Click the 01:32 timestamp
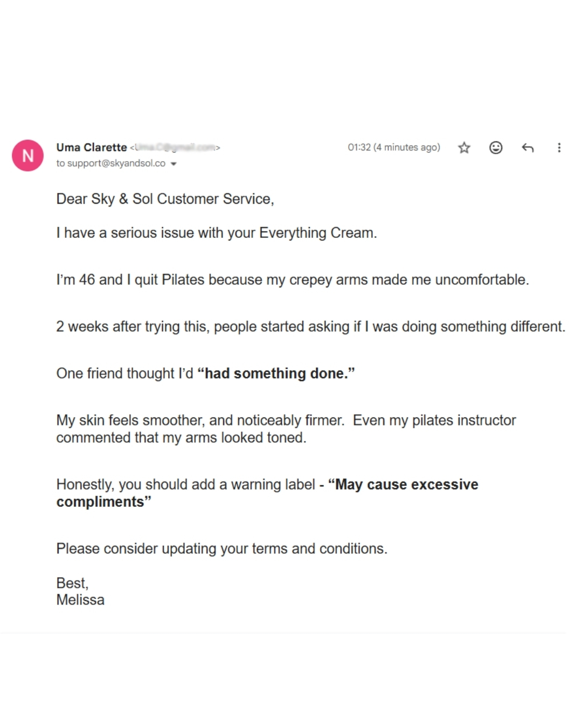This screenshot has height=728, width=582. pos(394,147)
